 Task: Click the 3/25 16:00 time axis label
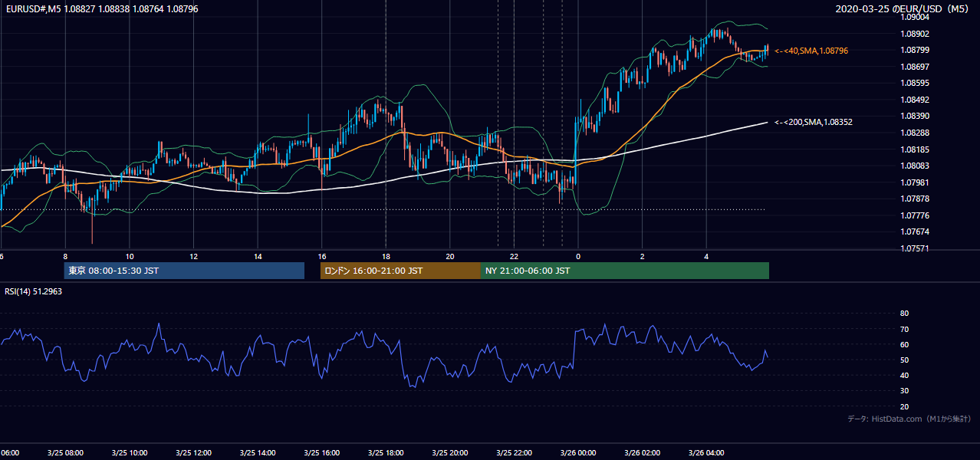[x=321, y=452]
